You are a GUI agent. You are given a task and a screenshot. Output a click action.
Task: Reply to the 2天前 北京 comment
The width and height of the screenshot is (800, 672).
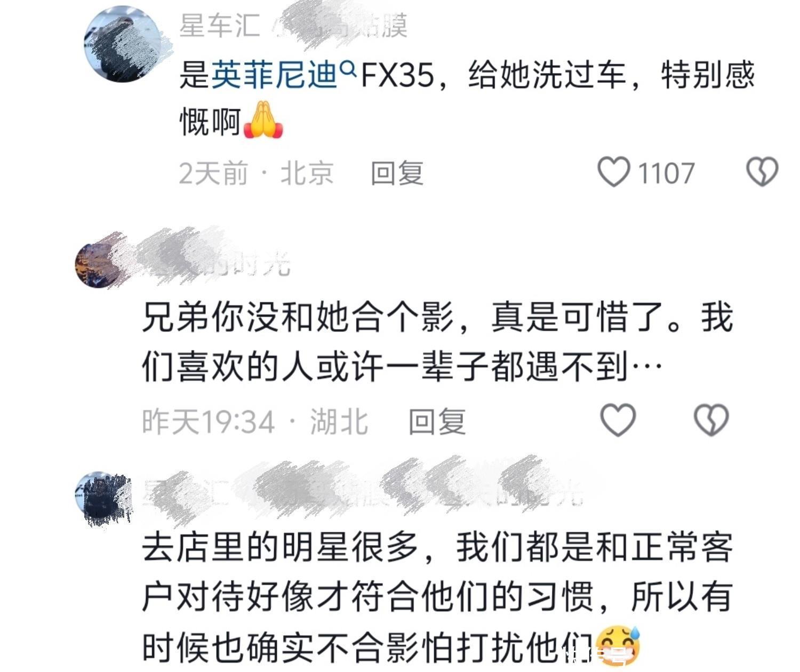(x=397, y=173)
